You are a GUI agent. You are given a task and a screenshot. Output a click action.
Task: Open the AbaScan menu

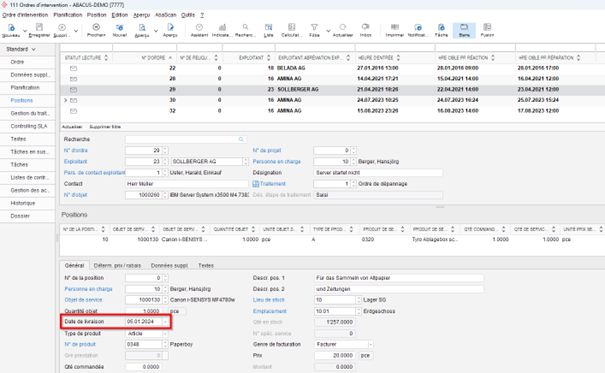click(x=166, y=15)
